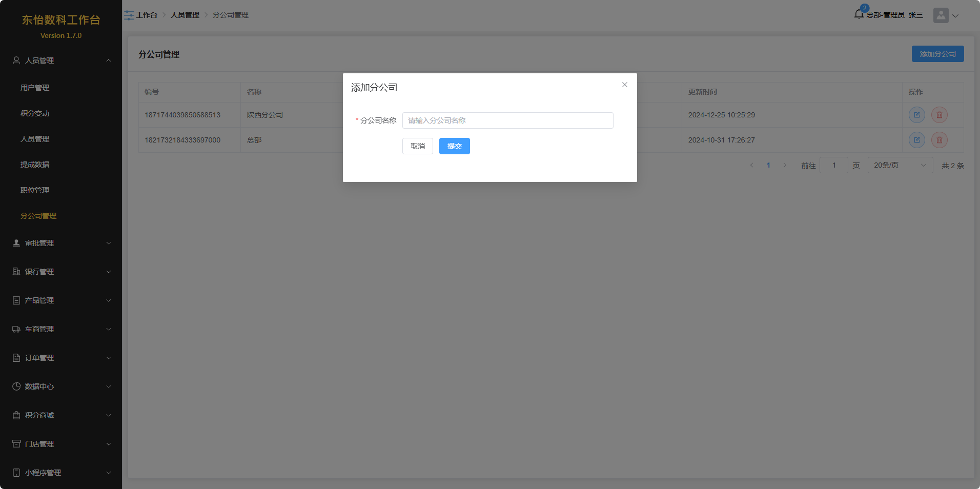This screenshot has height=489, width=980.
Task: Click the next page arrow in pagination
Action: click(x=784, y=165)
